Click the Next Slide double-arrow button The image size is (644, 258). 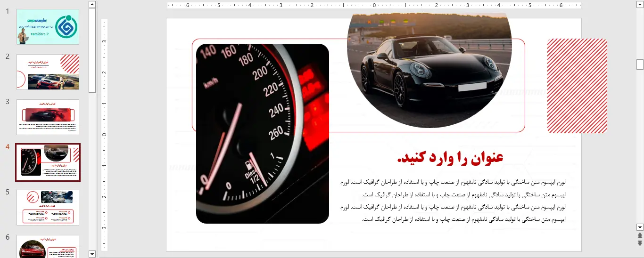click(640, 243)
